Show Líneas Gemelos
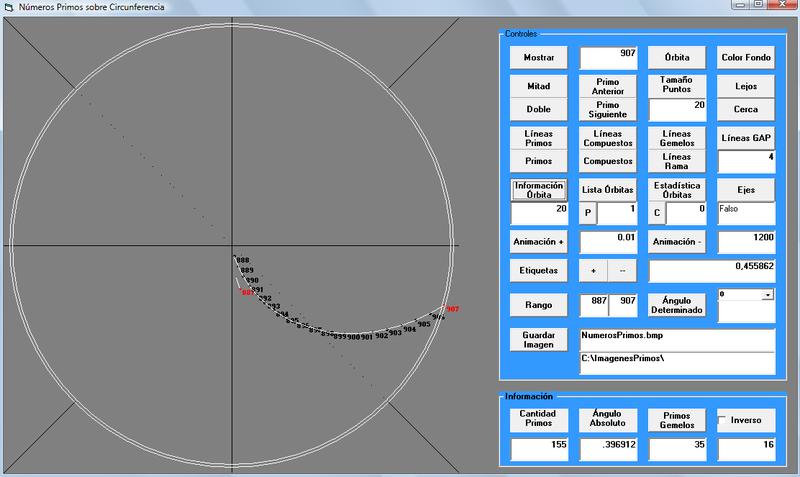This screenshot has width=800, height=477. click(x=677, y=138)
